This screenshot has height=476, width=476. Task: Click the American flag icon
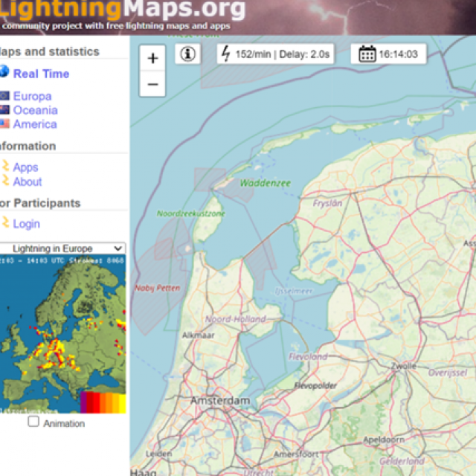tap(4, 123)
